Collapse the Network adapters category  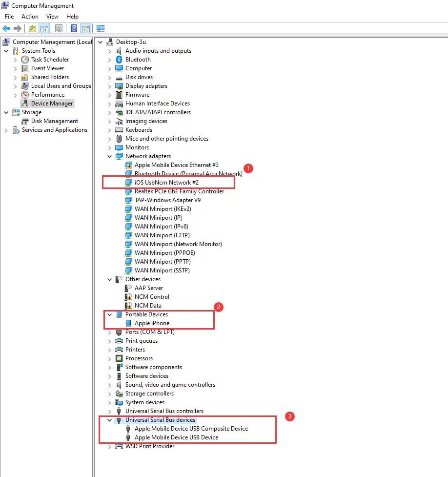109,156
